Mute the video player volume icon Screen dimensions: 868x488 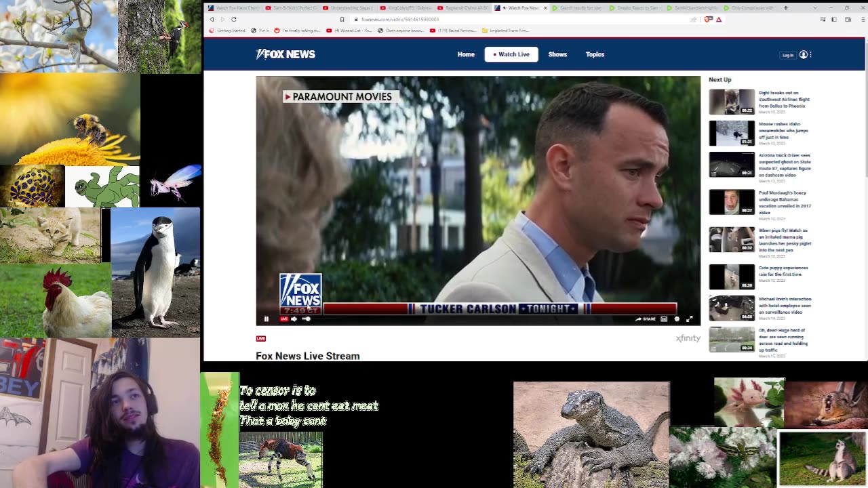[x=294, y=319]
